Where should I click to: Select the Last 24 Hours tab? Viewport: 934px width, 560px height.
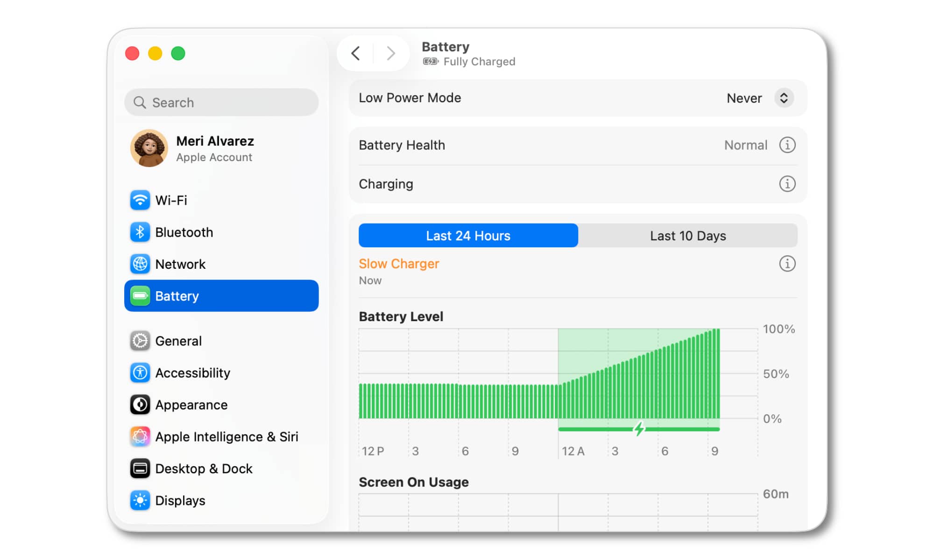point(468,236)
